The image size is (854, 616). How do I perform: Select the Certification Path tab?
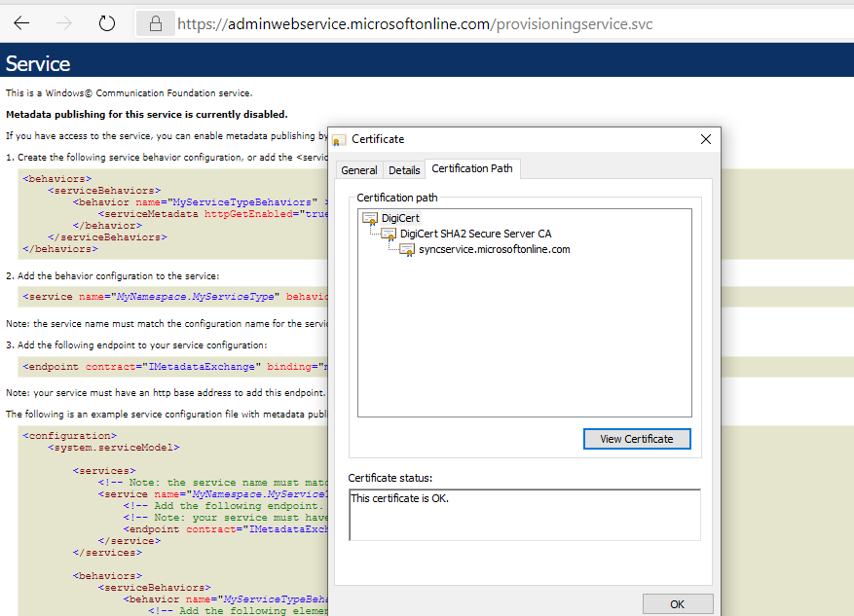[472, 168]
